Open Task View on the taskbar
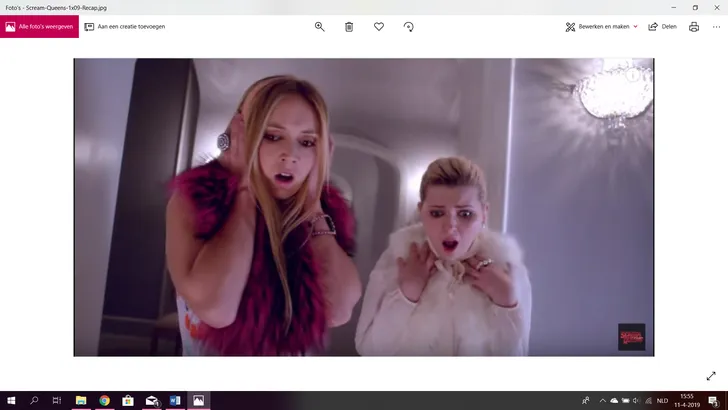The width and height of the screenshot is (728, 410). (x=57, y=400)
